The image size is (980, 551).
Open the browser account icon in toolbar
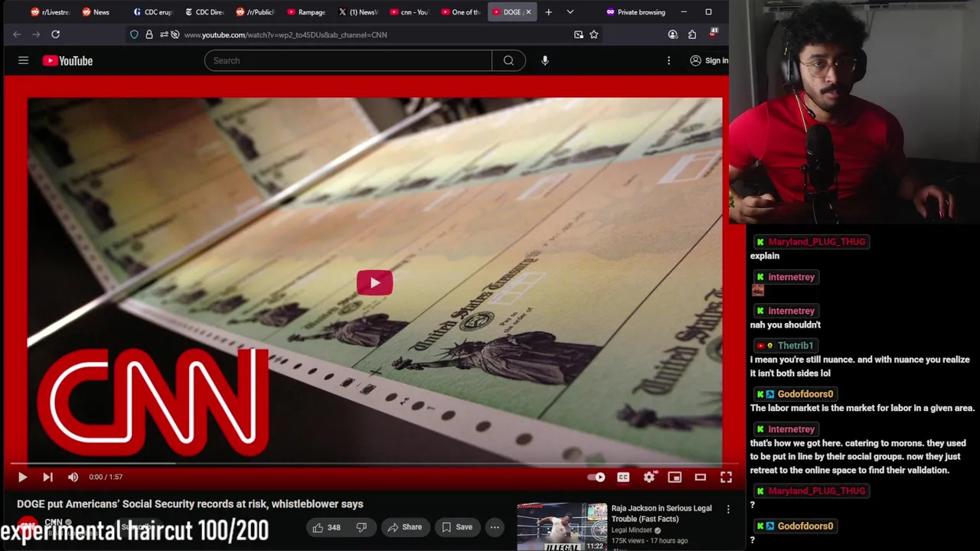(672, 34)
